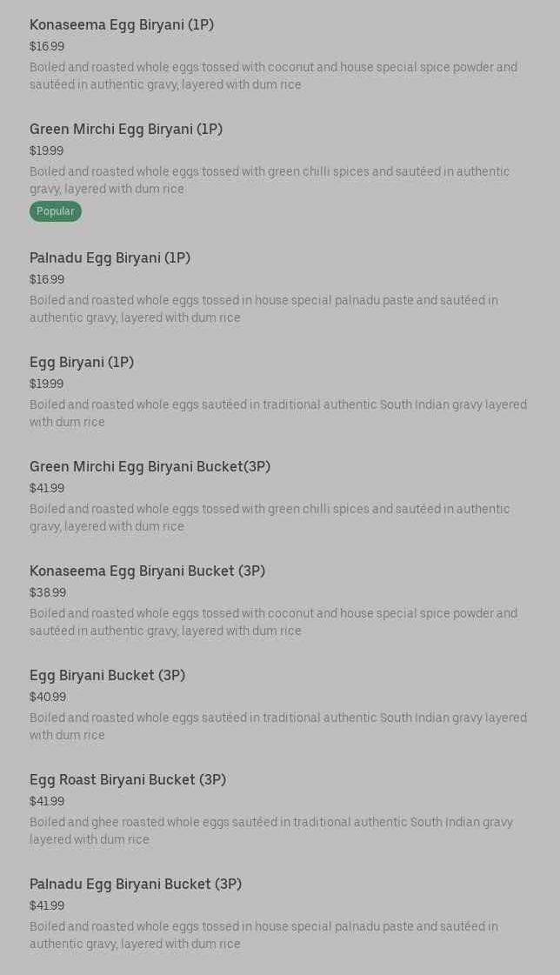Screen dimensions: 560x975
Task: Click the $41.99 price of Green Mirchi Bucket
Action: [47, 488]
